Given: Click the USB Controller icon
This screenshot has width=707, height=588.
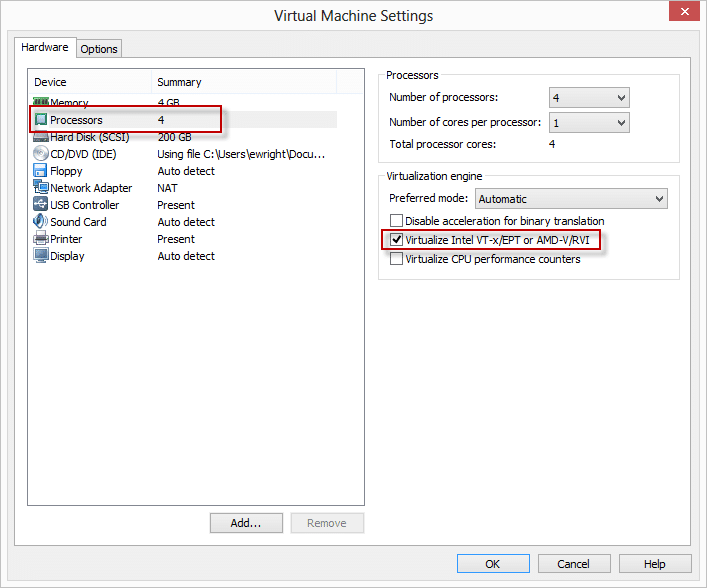Looking at the screenshot, I should 41,205.
